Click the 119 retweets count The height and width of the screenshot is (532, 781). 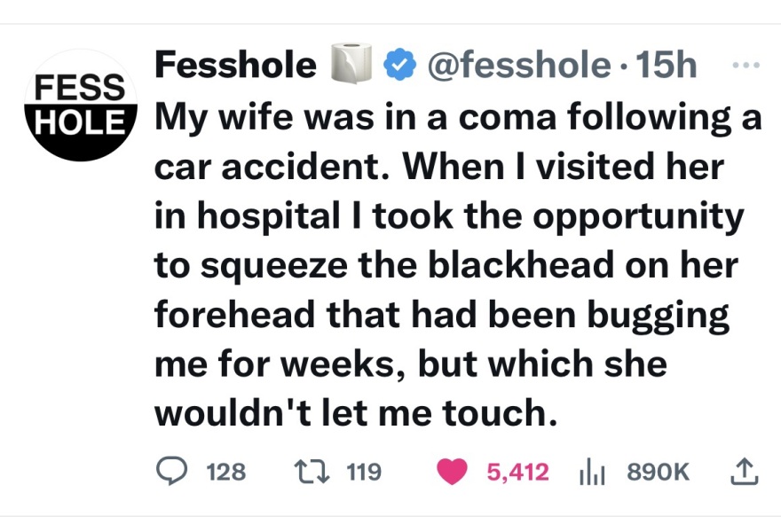click(x=362, y=472)
